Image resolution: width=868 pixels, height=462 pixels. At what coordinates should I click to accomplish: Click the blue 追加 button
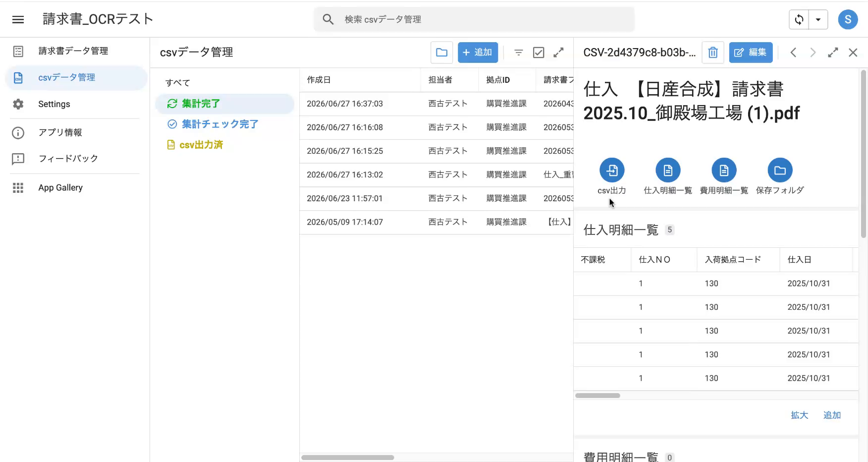478,53
